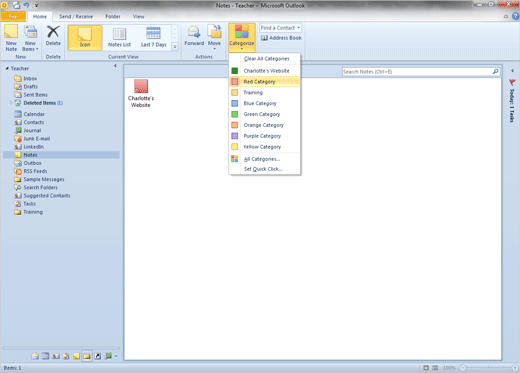Open the File tab
The image size is (520, 373).
click(x=13, y=16)
